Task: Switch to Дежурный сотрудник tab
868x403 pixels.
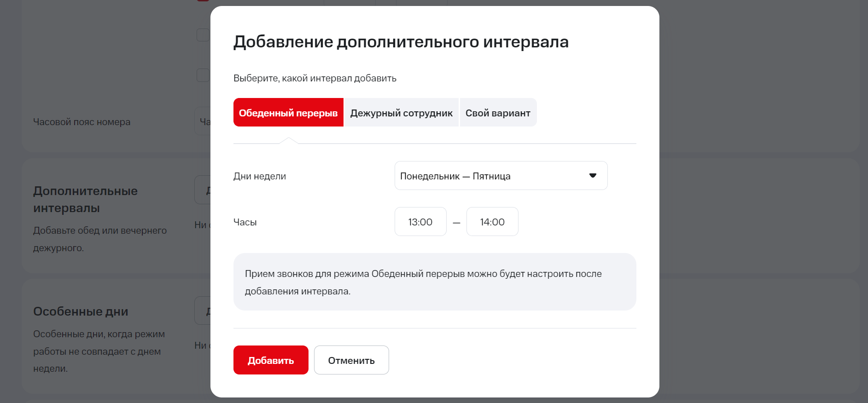Action: pos(401,113)
